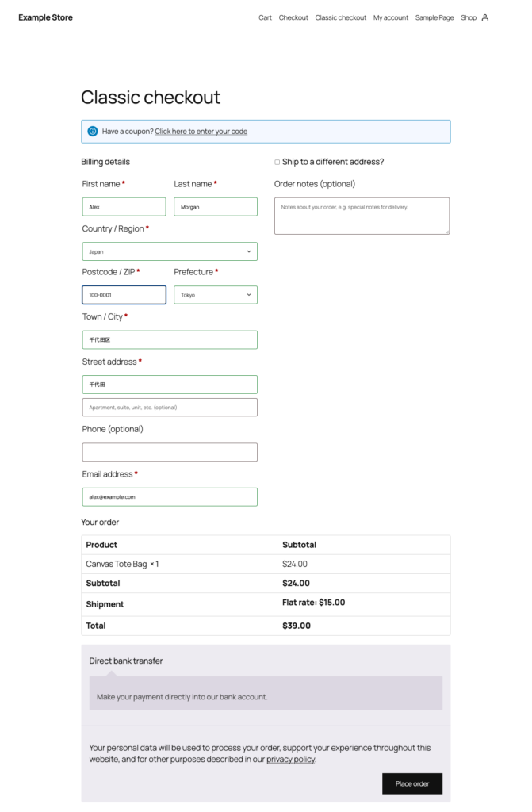Open the Checkout nav link
The image size is (532, 812).
pos(293,17)
